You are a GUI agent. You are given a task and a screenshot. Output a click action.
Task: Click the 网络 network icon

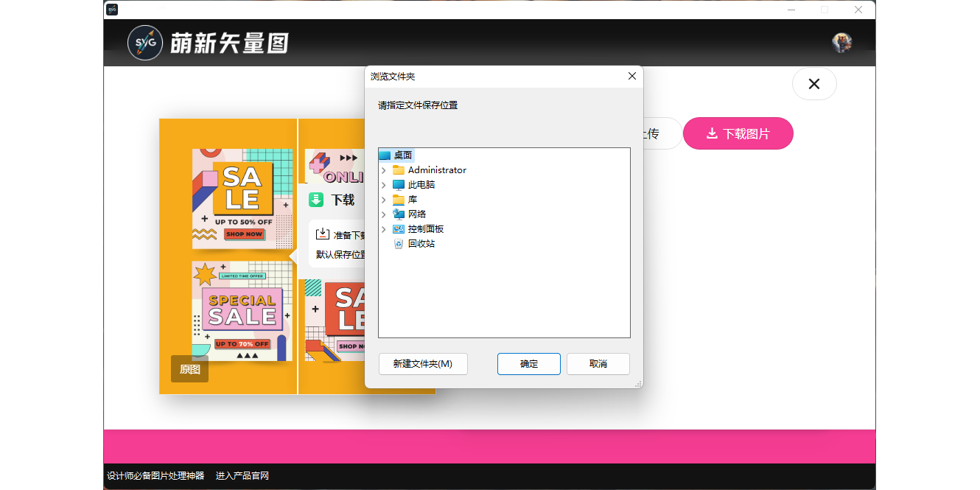tap(399, 214)
